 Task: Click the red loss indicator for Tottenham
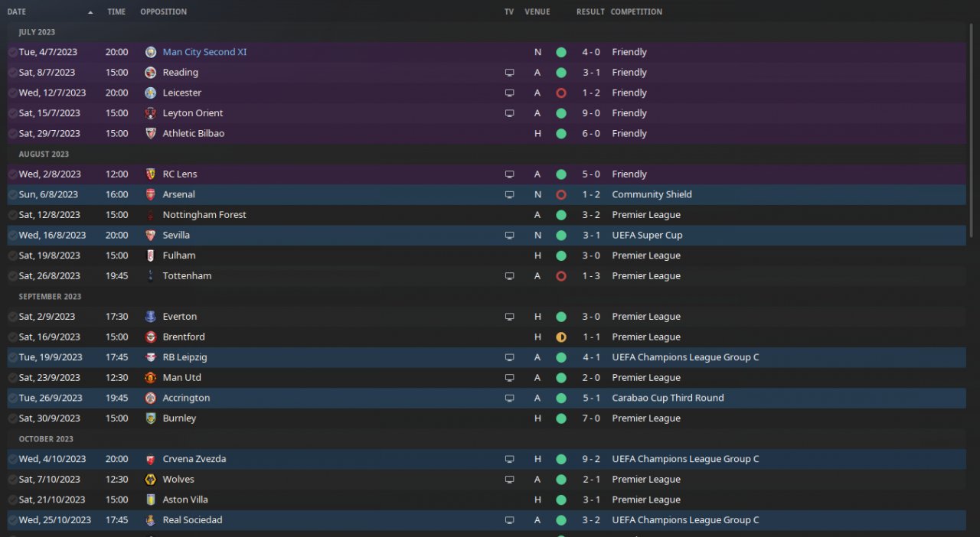pyautogui.click(x=561, y=276)
